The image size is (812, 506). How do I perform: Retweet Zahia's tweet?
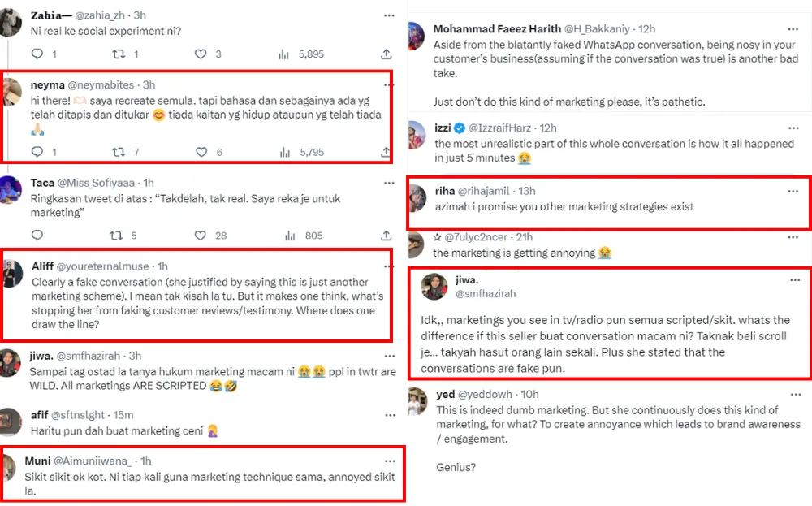(119, 54)
